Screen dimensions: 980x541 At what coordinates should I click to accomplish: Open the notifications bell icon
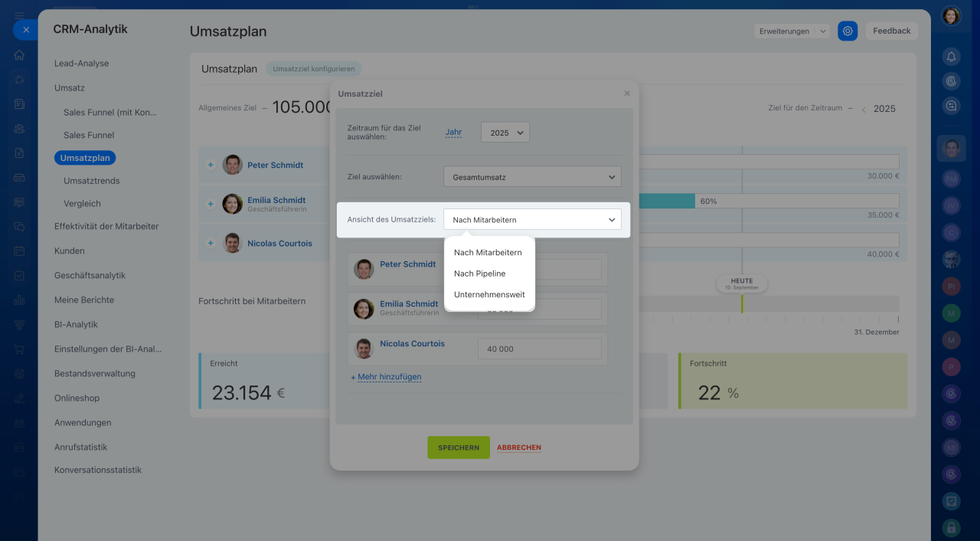(951, 56)
